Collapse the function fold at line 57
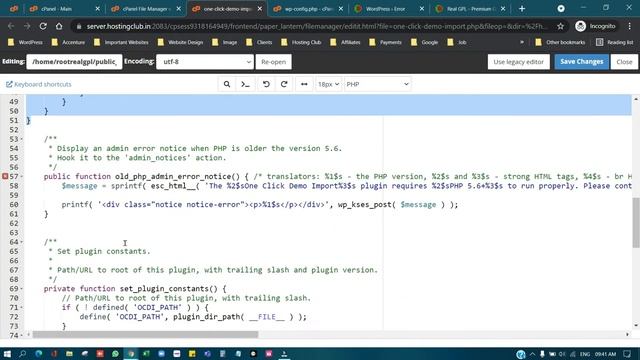640x360 pixels. tap(22, 176)
